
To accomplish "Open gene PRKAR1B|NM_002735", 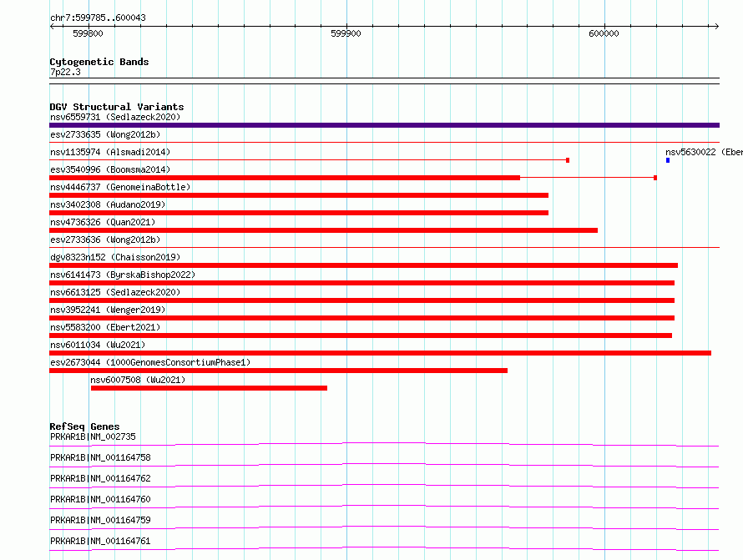I will pos(93,436).
